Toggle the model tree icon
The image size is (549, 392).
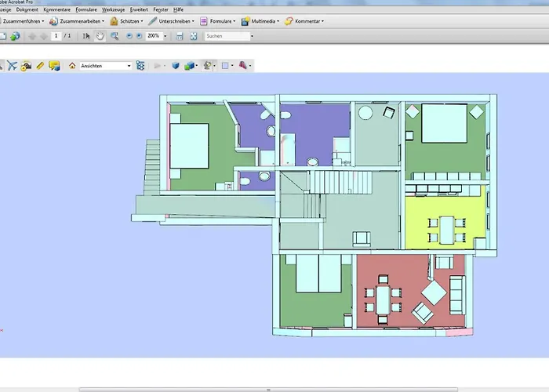[x=140, y=66]
